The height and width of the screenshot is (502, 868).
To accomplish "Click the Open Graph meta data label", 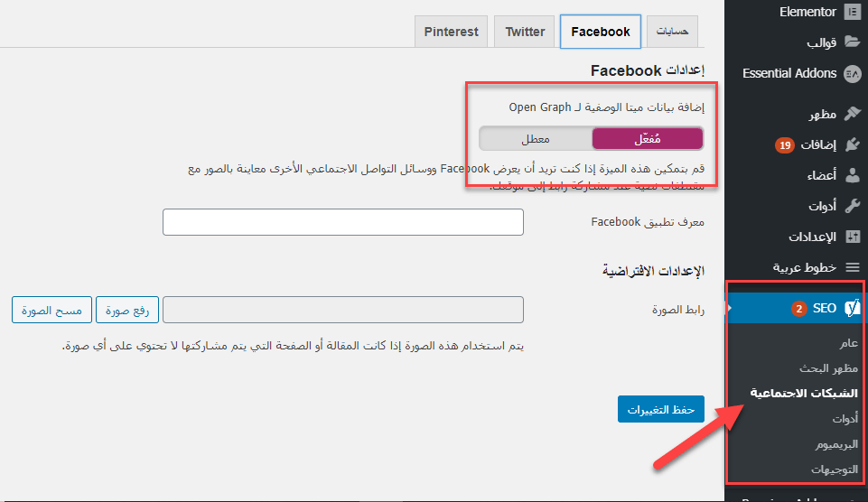I will coord(607,107).
